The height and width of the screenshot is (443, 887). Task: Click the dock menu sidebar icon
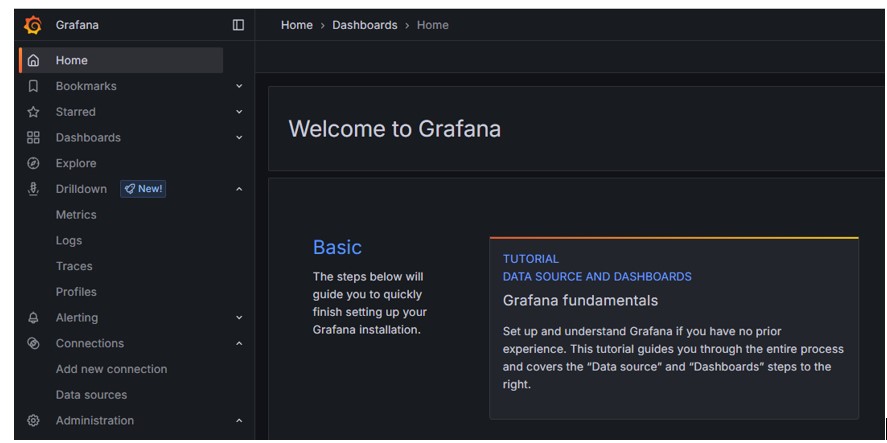pyautogui.click(x=238, y=25)
